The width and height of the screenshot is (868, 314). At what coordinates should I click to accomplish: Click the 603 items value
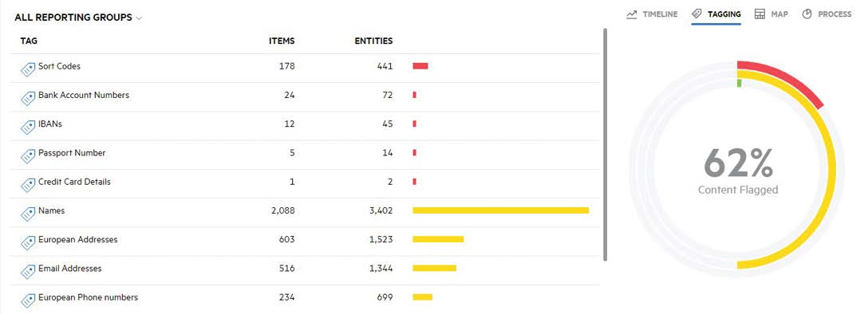tap(286, 239)
